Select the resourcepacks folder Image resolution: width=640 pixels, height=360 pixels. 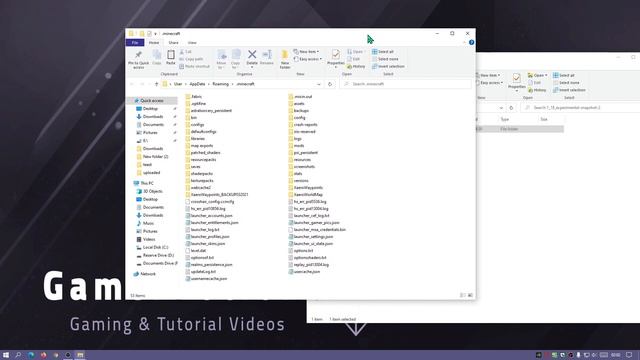tap(203, 160)
